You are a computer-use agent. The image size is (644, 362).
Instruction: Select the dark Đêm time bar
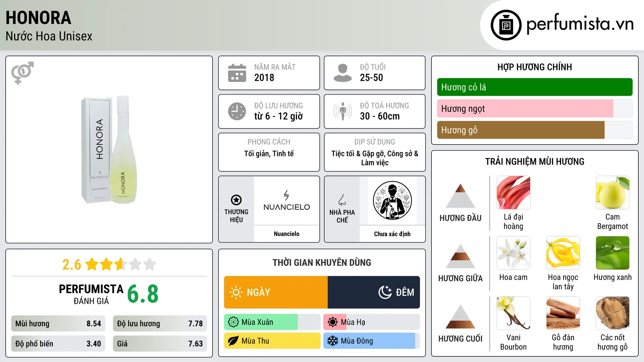tap(374, 292)
